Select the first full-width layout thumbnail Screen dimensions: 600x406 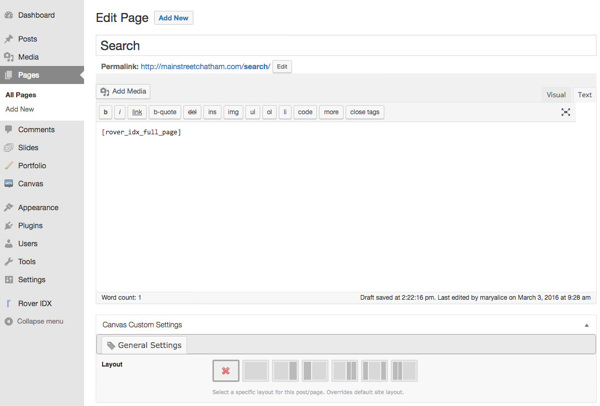(x=255, y=371)
